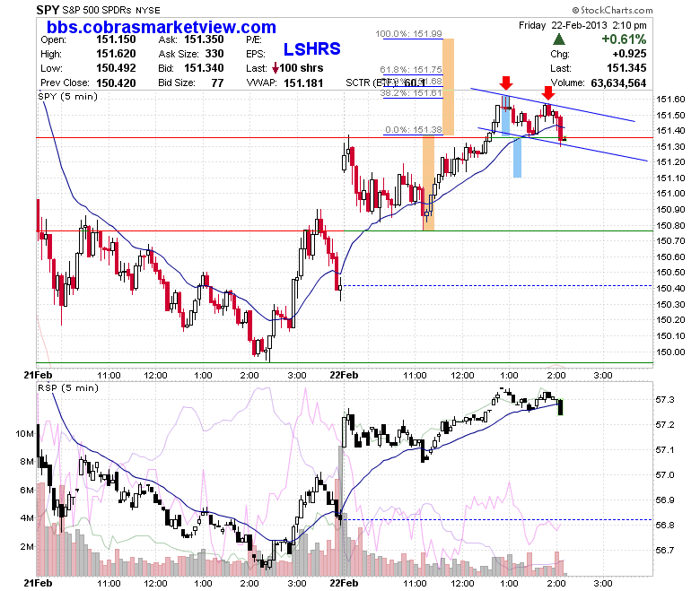This screenshot has width=700, height=591.
Task: Click the EPS label
Action: (255, 55)
